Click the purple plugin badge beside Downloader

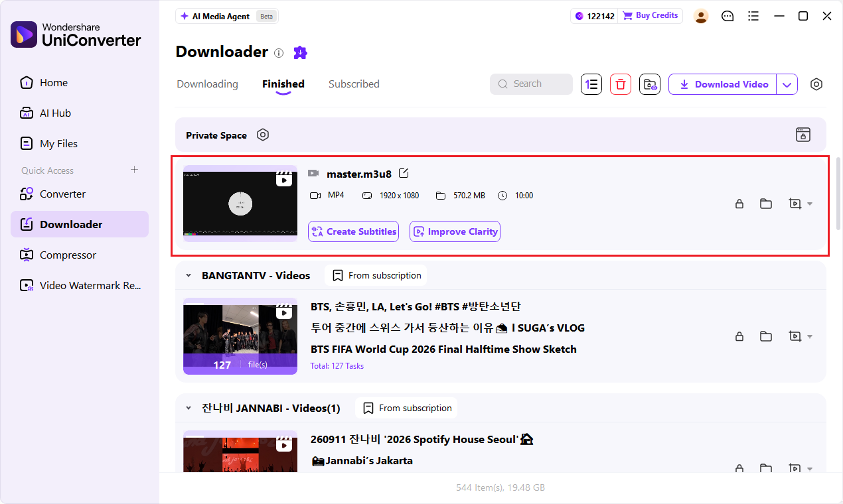tap(300, 52)
